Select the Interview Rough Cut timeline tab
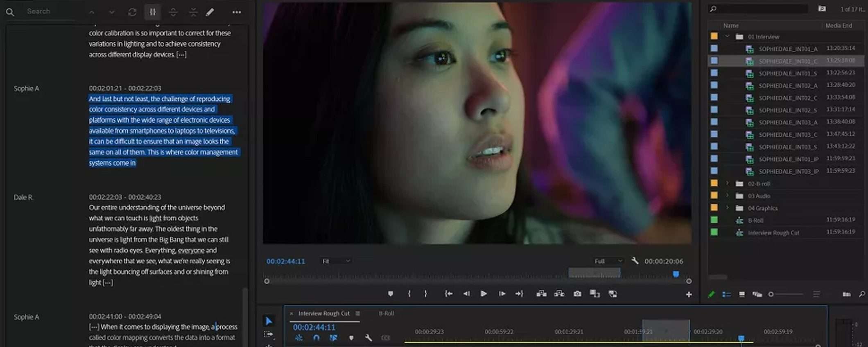The height and width of the screenshot is (347, 868). click(323, 313)
